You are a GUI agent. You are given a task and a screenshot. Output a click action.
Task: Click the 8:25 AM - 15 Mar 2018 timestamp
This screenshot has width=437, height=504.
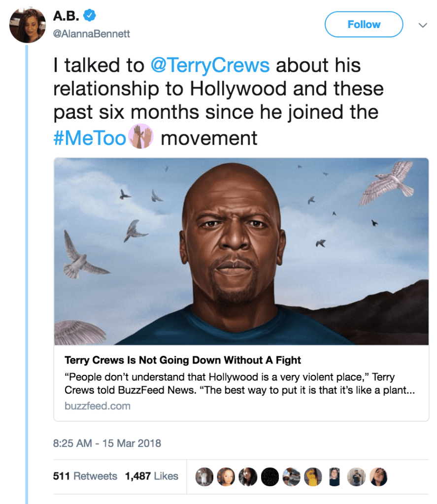coord(107,443)
